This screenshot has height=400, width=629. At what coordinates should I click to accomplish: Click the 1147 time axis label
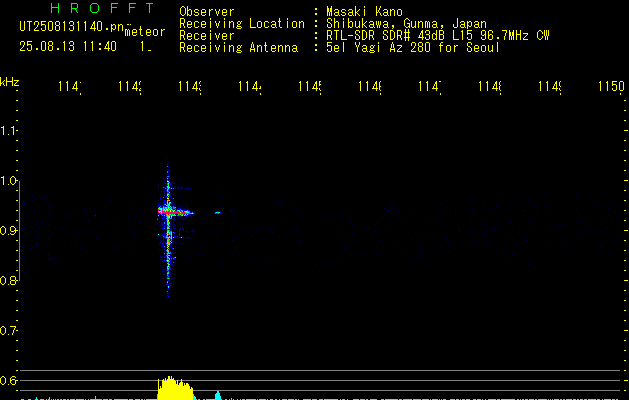coord(430,86)
